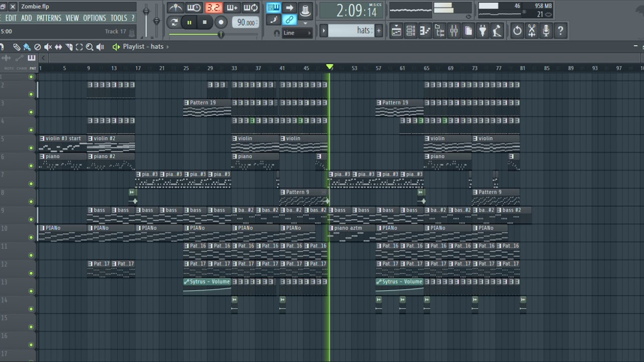
Task: Mute track 7 with its green dot
Action: [31, 184]
